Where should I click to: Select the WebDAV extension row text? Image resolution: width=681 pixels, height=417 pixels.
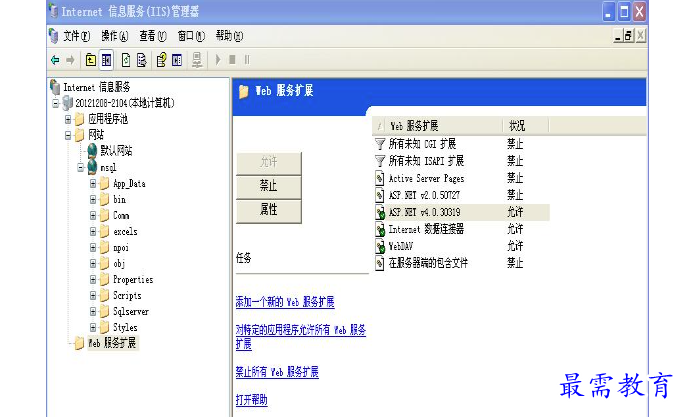pyautogui.click(x=400, y=246)
